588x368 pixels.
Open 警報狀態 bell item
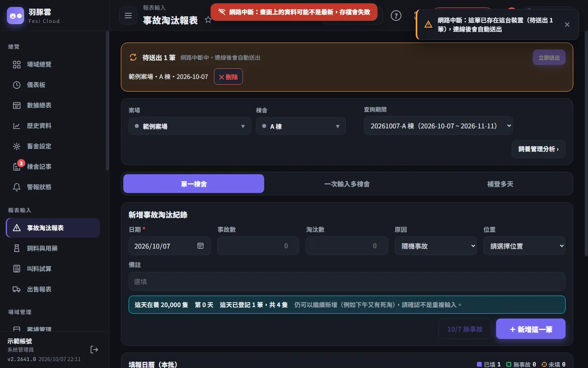[x=53, y=187]
